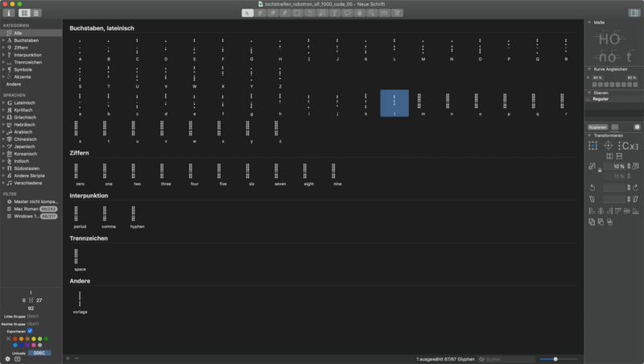Screen dimensions: 644x364
Task: Click the gear icon beside Kopieren
Action: (637, 126)
